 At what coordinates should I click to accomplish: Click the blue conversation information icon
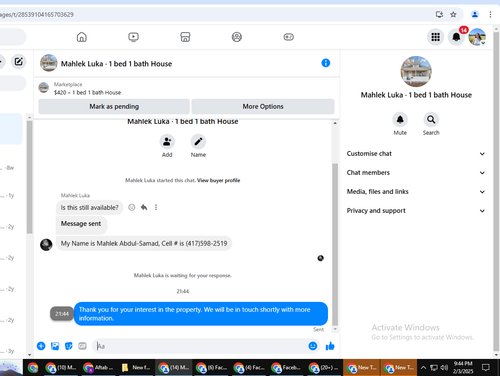click(x=326, y=63)
